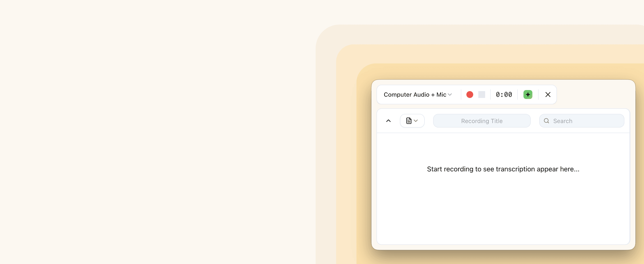Stop recording with the gray square button
The image size is (644, 264).
(x=482, y=95)
